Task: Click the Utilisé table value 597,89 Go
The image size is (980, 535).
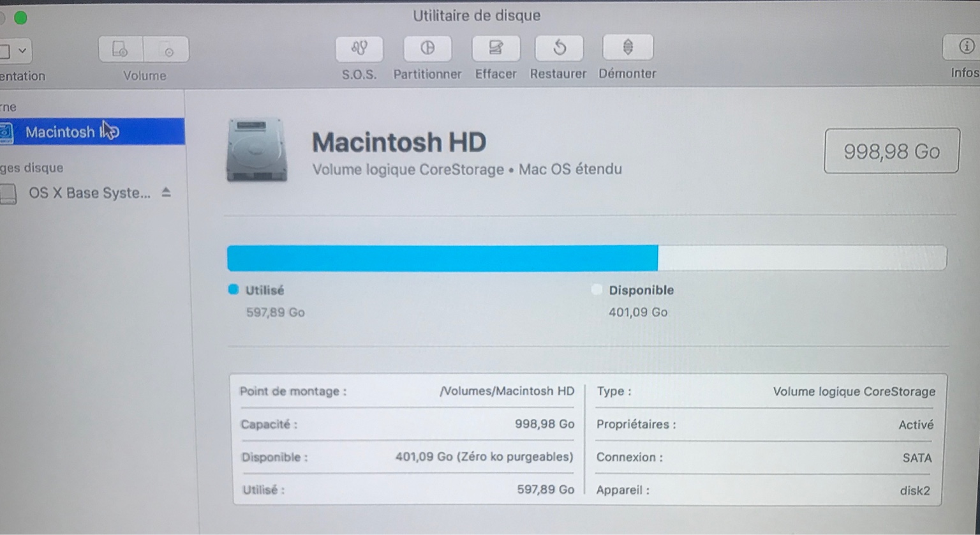Action: (546, 490)
